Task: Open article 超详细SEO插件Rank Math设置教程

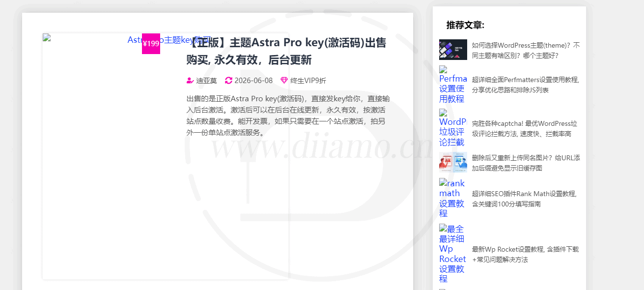Action: tap(524, 199)
